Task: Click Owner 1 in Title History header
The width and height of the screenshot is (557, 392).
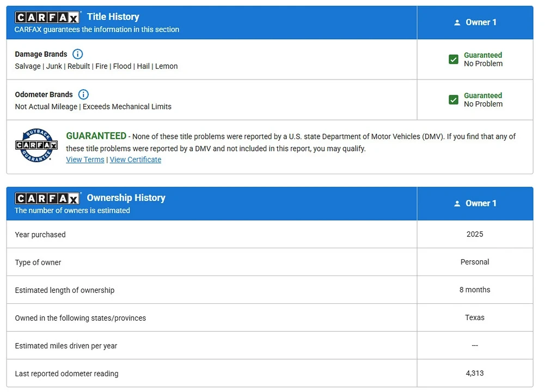Action: [481, 22]
